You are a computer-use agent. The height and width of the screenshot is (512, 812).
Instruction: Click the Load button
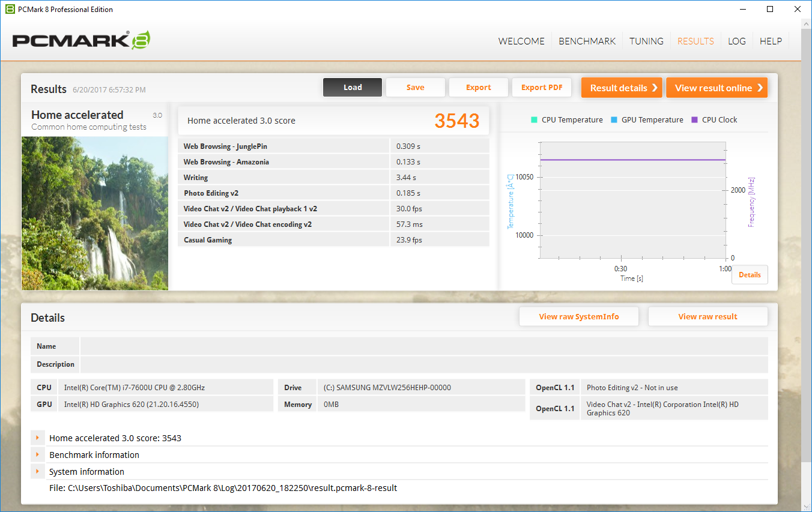tap(353, 87)
